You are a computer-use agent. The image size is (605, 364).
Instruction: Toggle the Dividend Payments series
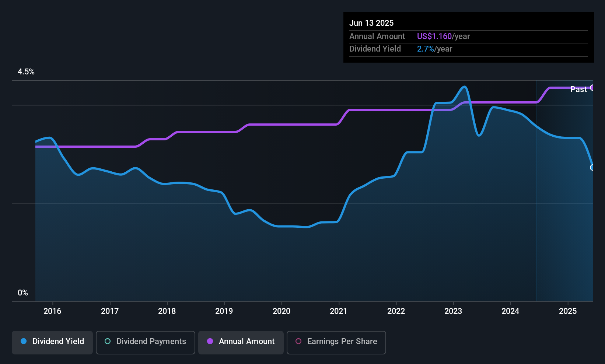(146, 342)
